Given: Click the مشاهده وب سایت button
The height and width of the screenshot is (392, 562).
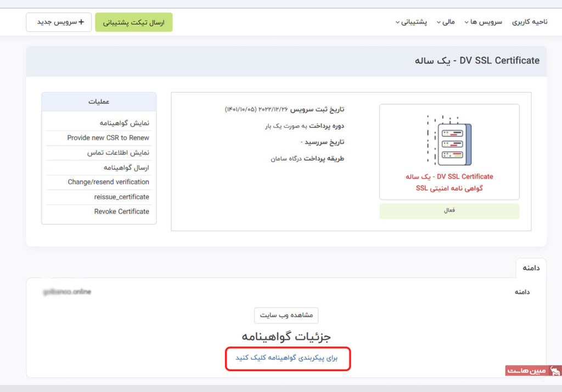Looking at the screenshot, I should (x=286, y=315).
